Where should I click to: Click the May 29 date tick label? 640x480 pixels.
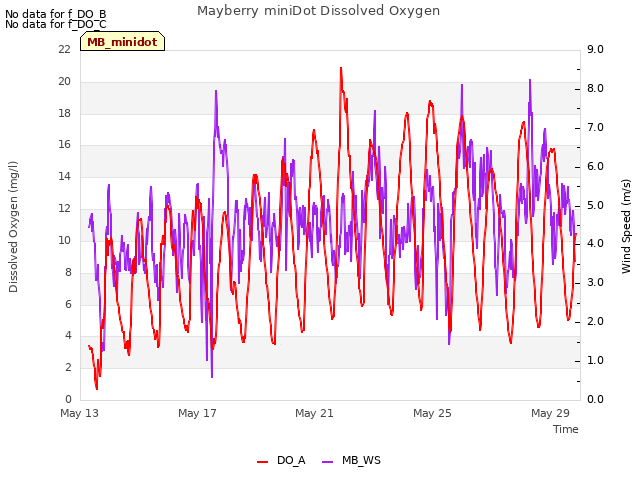pyautogui.click(x=550, y=413)
